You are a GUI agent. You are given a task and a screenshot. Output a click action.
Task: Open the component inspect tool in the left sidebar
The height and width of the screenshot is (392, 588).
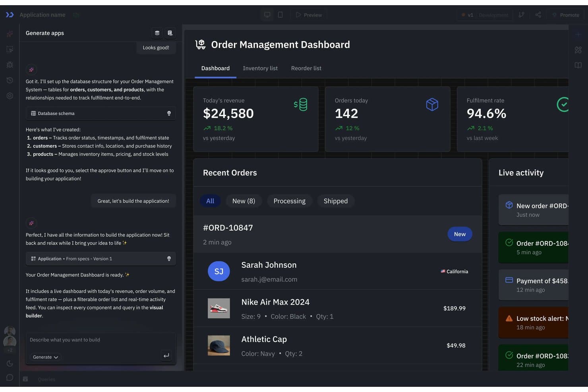(10, 49)
